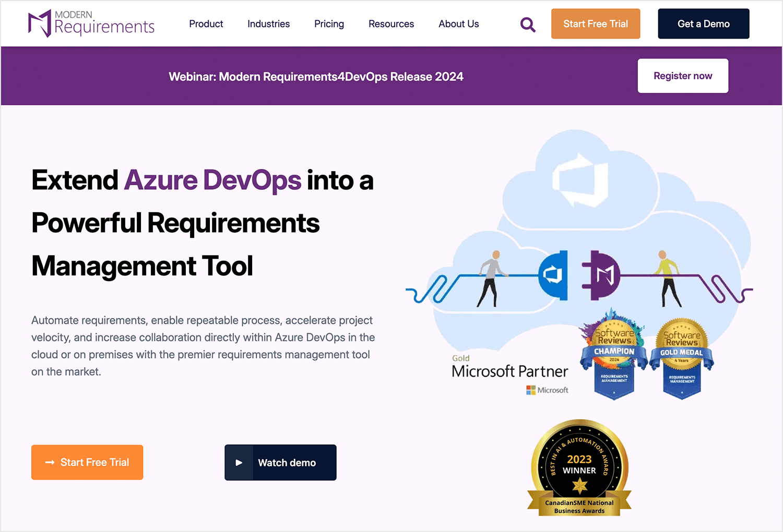Open the Industries menu
The height and width of the screenshot is (532, 783).
tap(268, 24)
